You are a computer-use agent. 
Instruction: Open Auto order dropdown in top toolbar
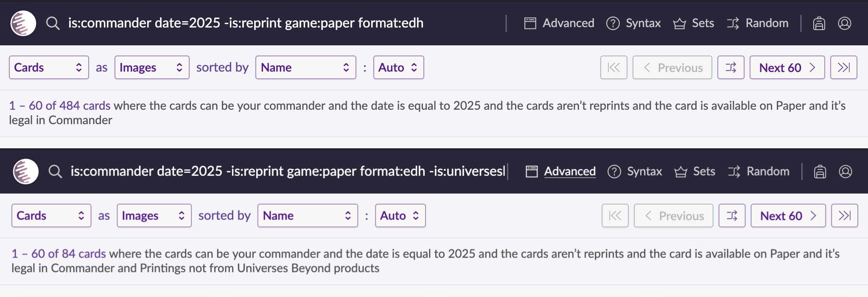coord(398,67)
